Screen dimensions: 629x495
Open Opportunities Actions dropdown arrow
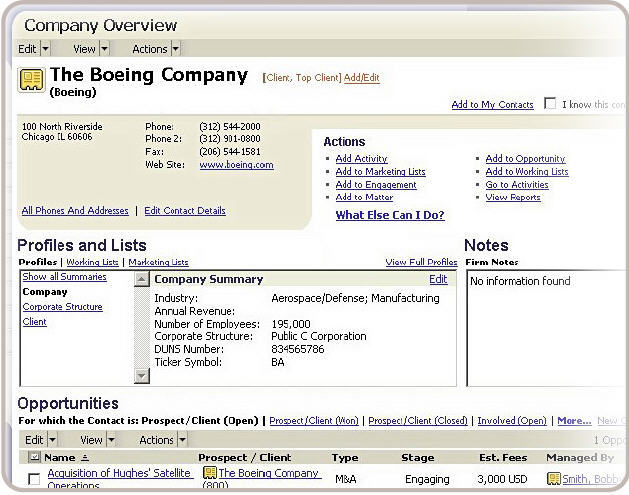tap(183, 440)
